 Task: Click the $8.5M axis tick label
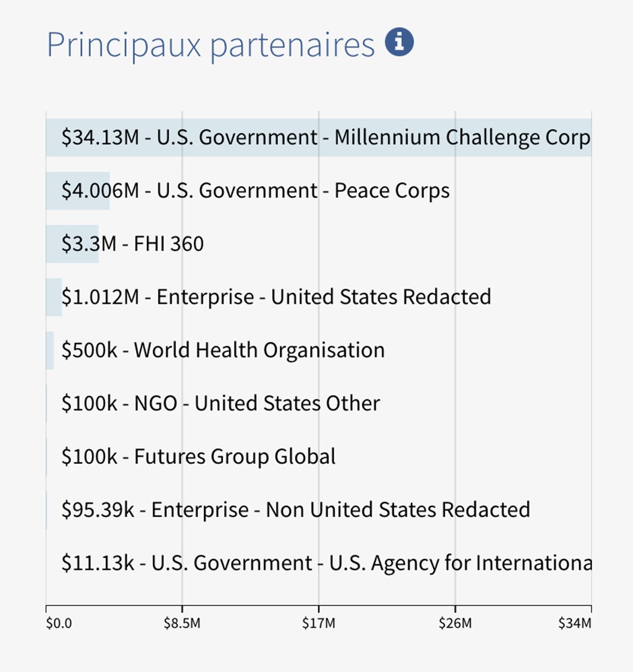(x=182, y=623)
